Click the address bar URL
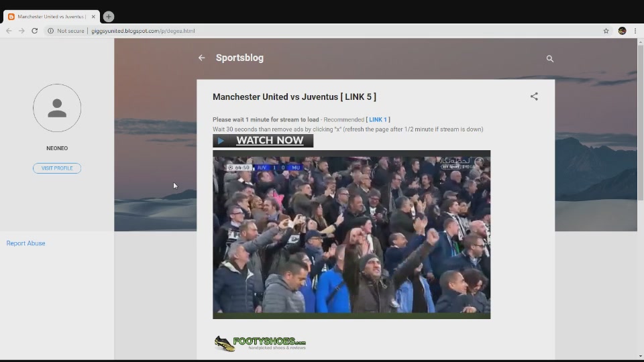The height and width of the screenshot is (362, 644). click(143, 31)
